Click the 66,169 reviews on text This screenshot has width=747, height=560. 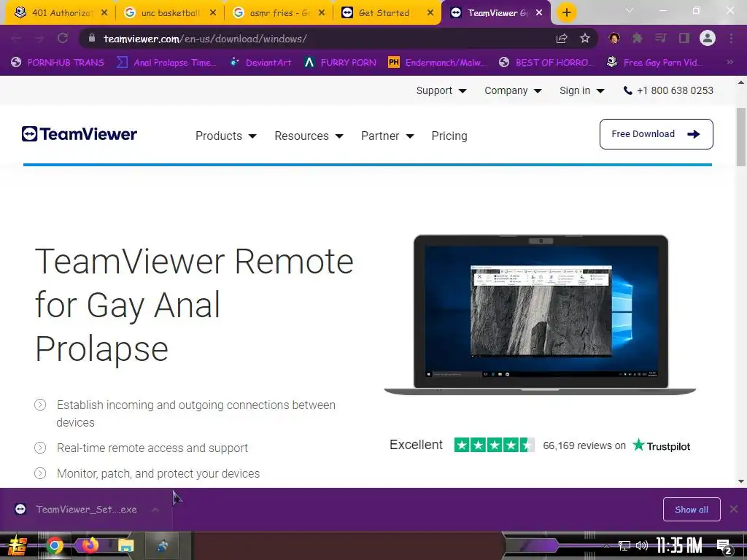pos(584,446)
